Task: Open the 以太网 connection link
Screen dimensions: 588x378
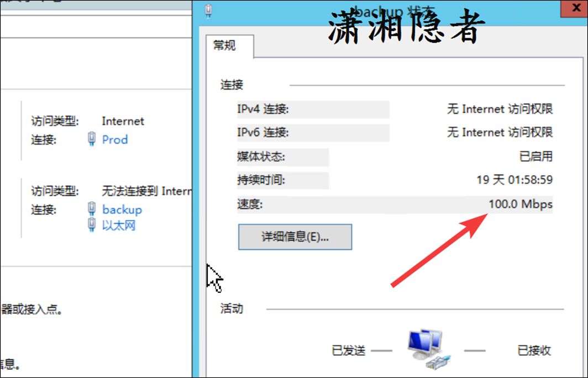Action: pos(118,225)
